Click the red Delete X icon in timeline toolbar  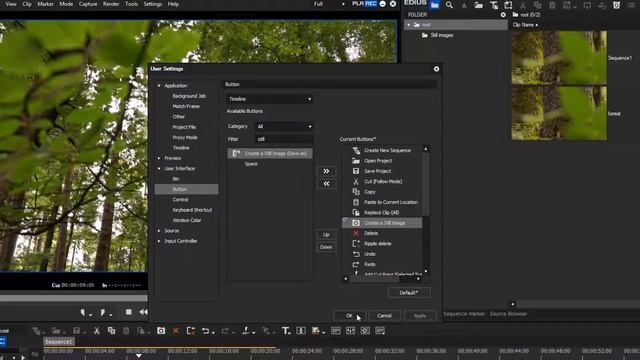176,331
